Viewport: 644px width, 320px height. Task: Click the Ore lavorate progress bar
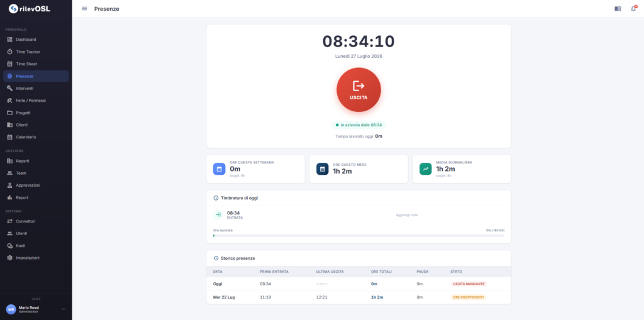coord(358,236)
